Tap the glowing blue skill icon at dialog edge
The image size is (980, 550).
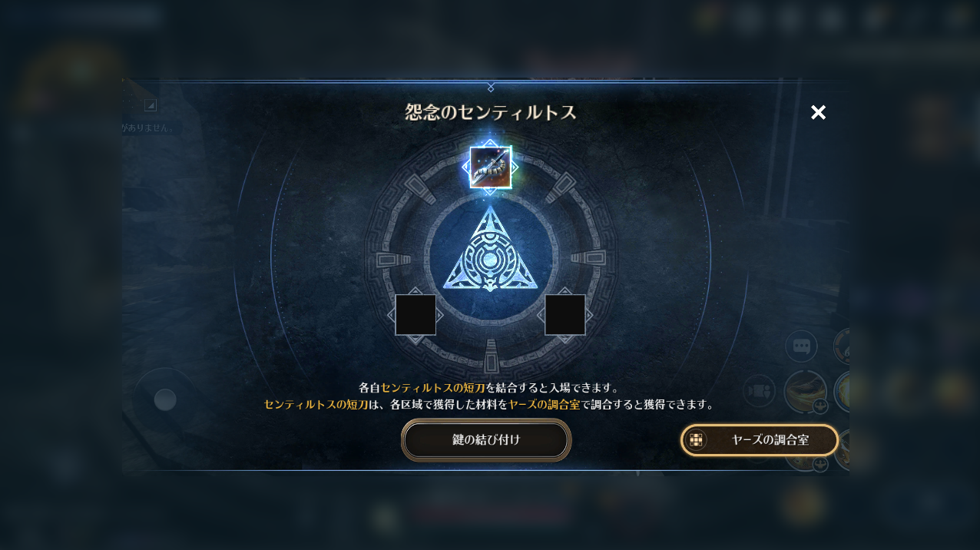click(x=842, y=391)
